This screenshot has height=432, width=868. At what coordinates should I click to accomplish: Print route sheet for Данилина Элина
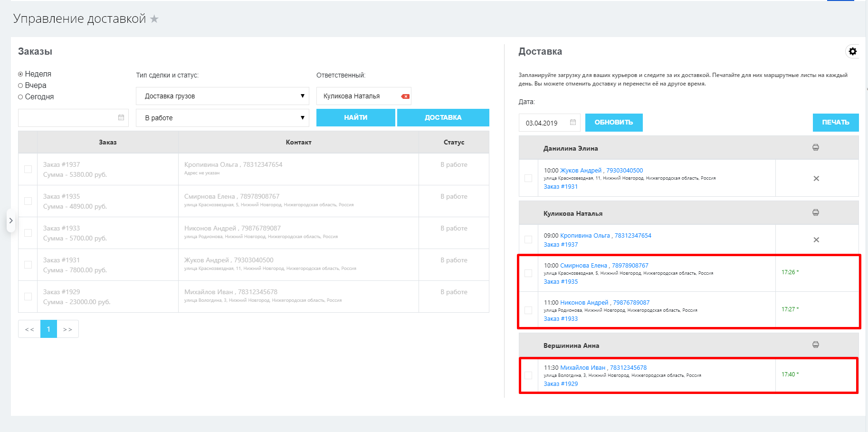[x=816, y=148]
